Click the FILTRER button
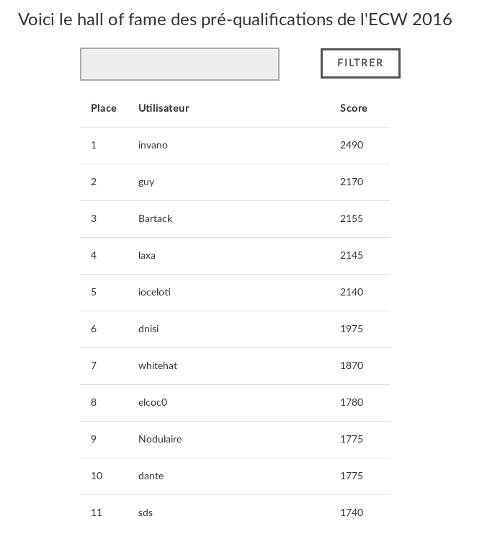 360,63
